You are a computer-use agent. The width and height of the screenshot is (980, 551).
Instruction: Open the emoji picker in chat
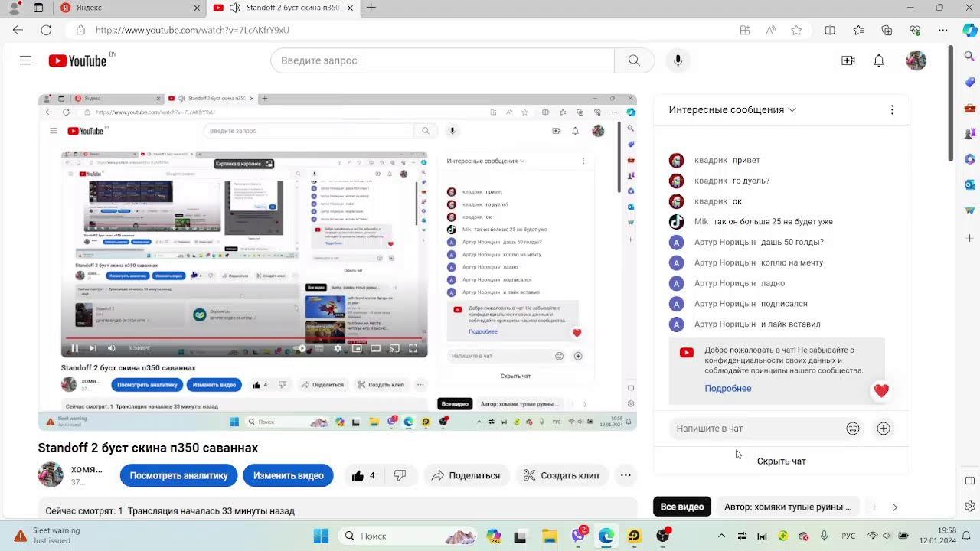852,429
